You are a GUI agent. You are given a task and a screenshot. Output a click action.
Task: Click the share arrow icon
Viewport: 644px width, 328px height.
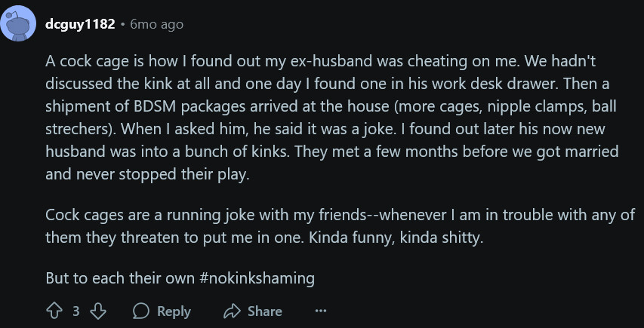coord(231,311)
